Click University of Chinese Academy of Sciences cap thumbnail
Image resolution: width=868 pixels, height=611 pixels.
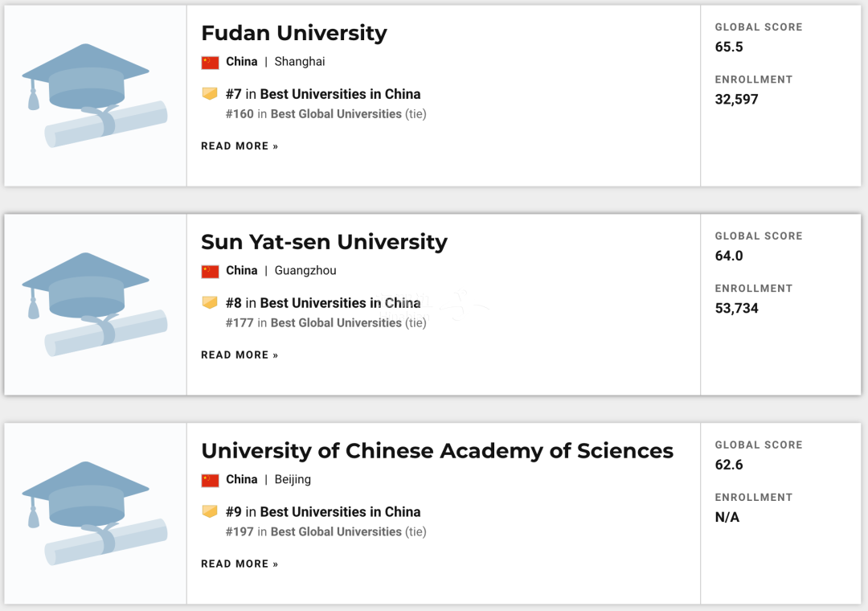click(x=95, y=513)
